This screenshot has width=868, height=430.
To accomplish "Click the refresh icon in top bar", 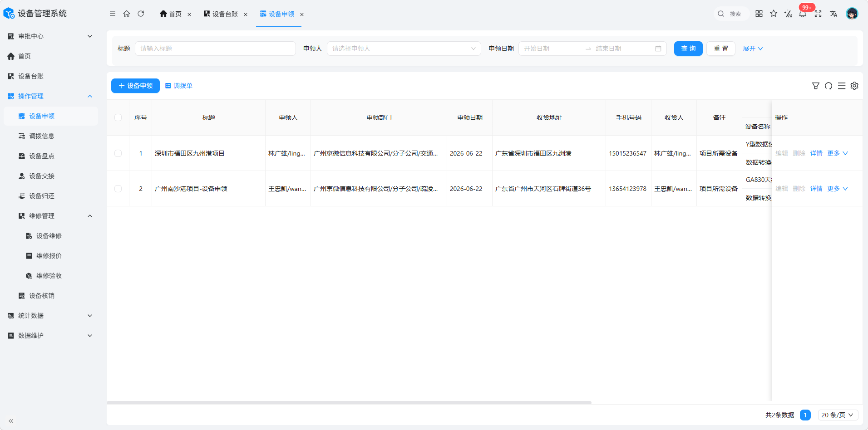I will 141,14.
